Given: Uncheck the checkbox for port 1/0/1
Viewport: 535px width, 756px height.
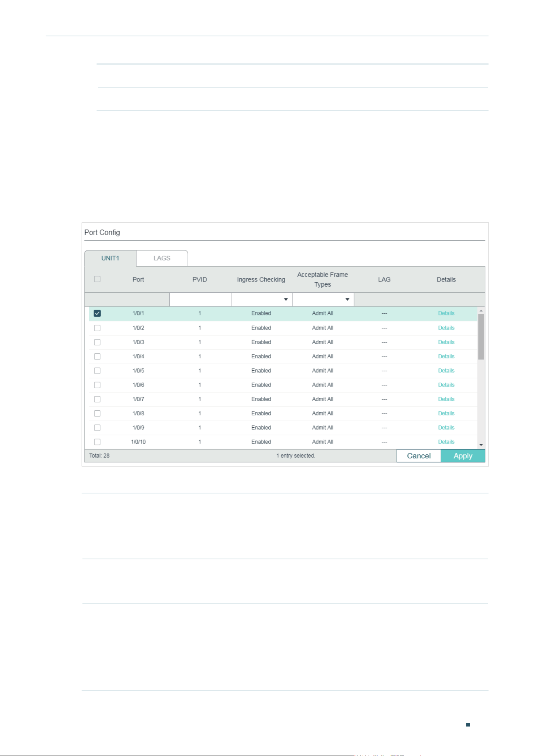Looking at the screenshot, I should point(97,313).
